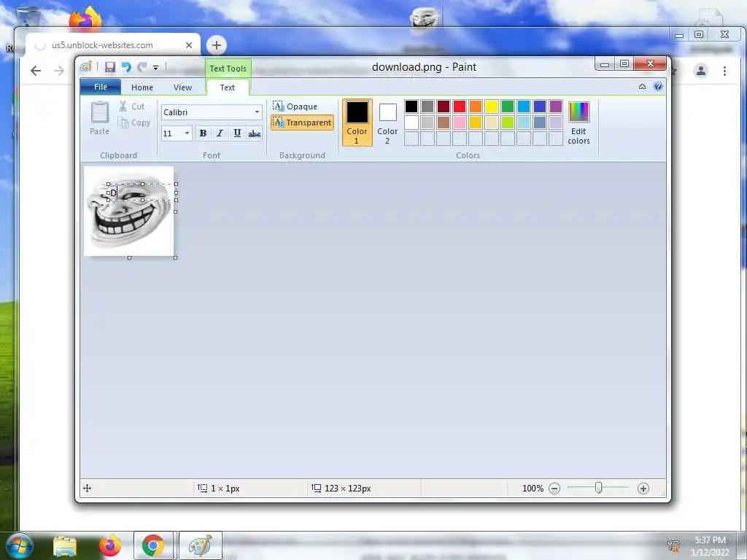Click inside the text box on the canvas
The height and width of the screenshot is (560, 747).
point(142,192)
